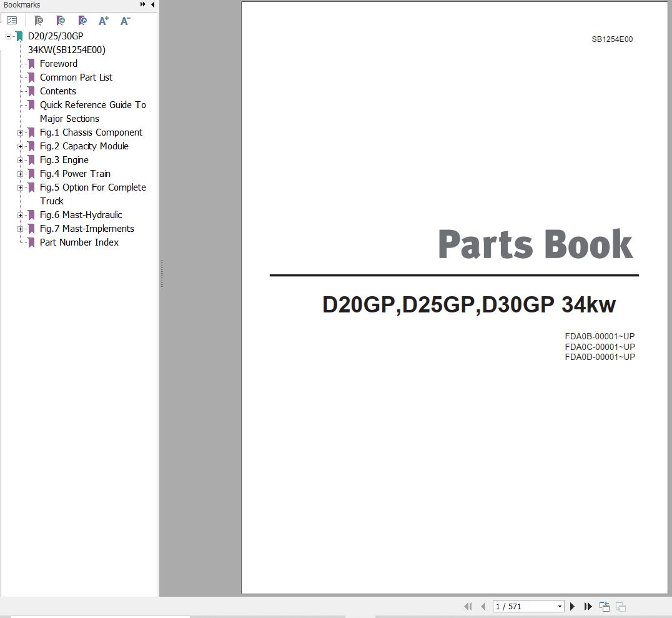The height and width of the screenshot is (618, 672).
Task: Open the bookmark options checklist icon
Action: [12, 20]
